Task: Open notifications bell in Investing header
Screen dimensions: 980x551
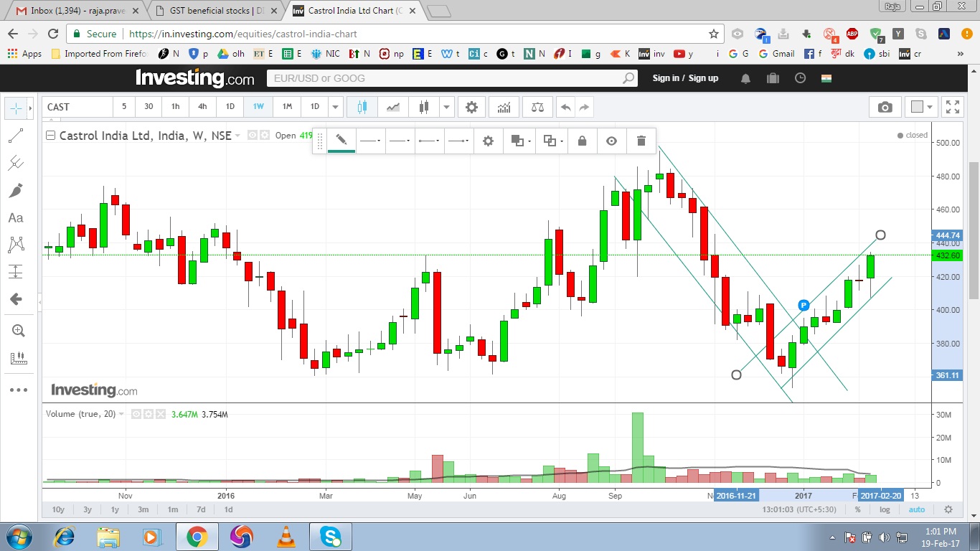Action: click(746, 78)
